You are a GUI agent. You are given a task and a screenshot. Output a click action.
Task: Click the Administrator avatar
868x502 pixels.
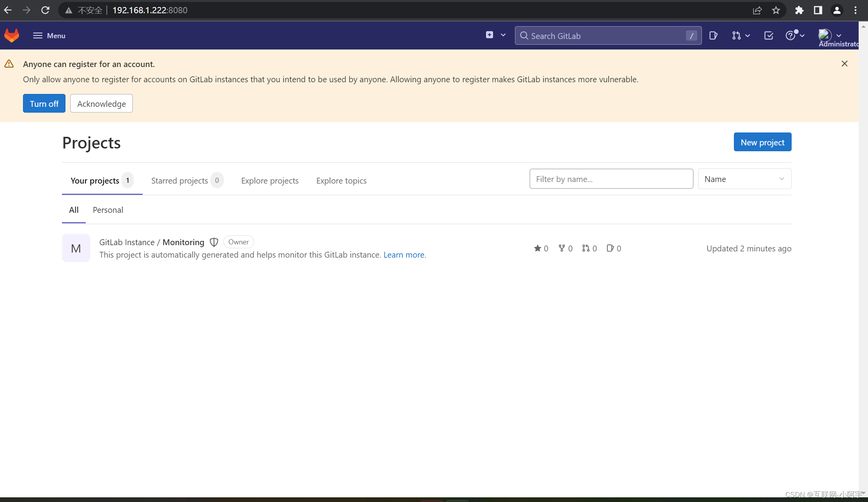point(825,35)
